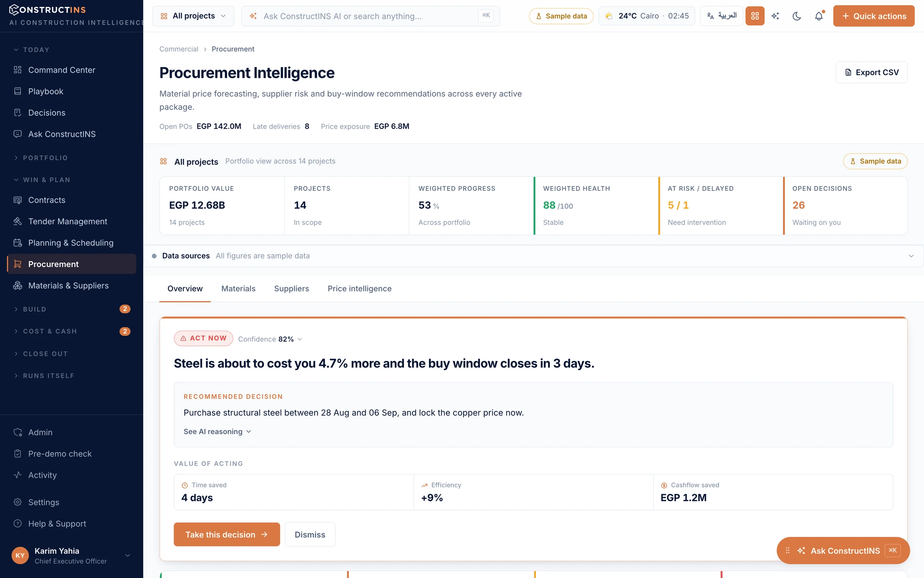The height and width of the screenshot is (578, 924).
Task: Open Pre-demo check in sidebar
Action: [72, 454]
